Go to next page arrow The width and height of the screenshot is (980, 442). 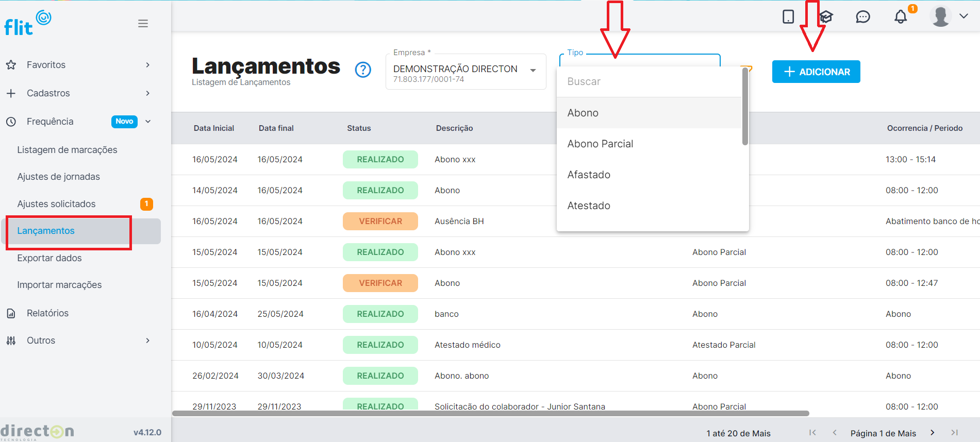[932, 433]
